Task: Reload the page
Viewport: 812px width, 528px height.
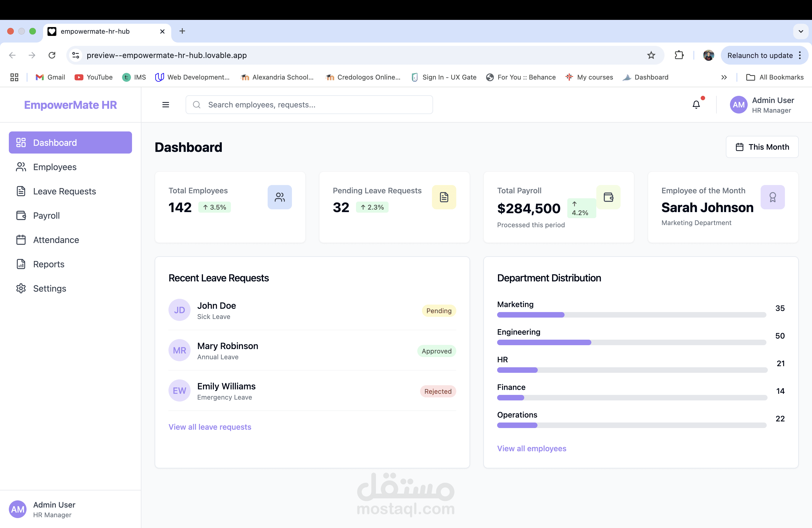Action: coord(52,55)
